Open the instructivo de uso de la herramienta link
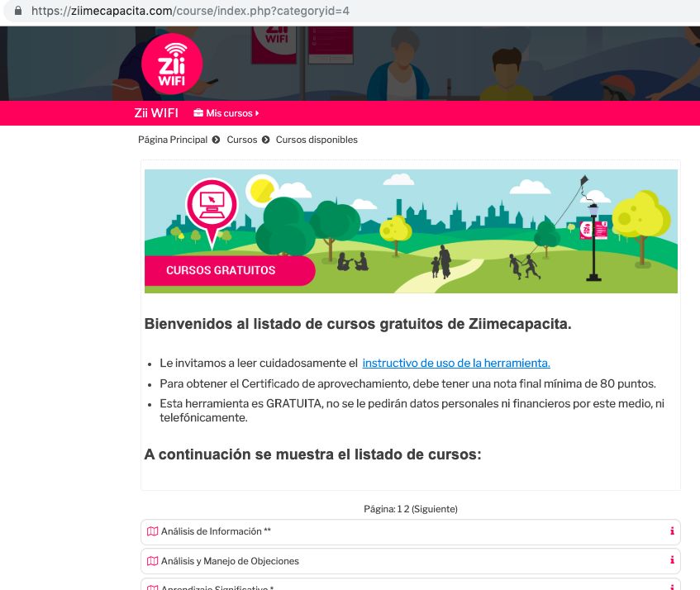 point(456,363)
